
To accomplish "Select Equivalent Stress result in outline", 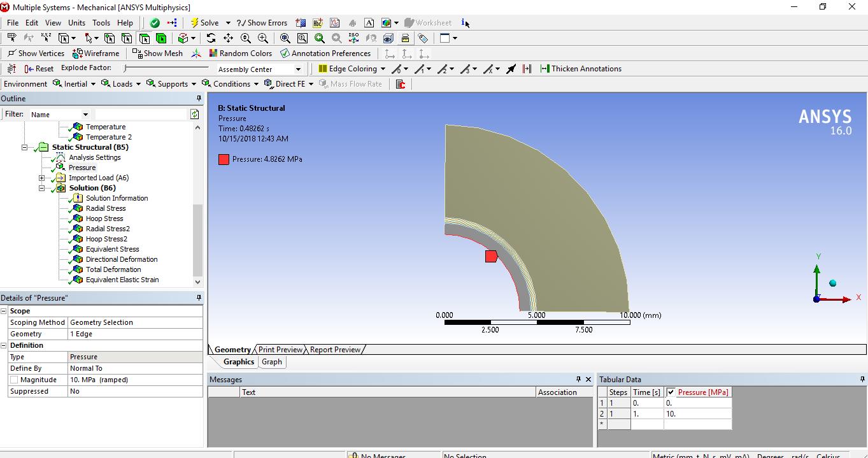I will click(112, 249).
